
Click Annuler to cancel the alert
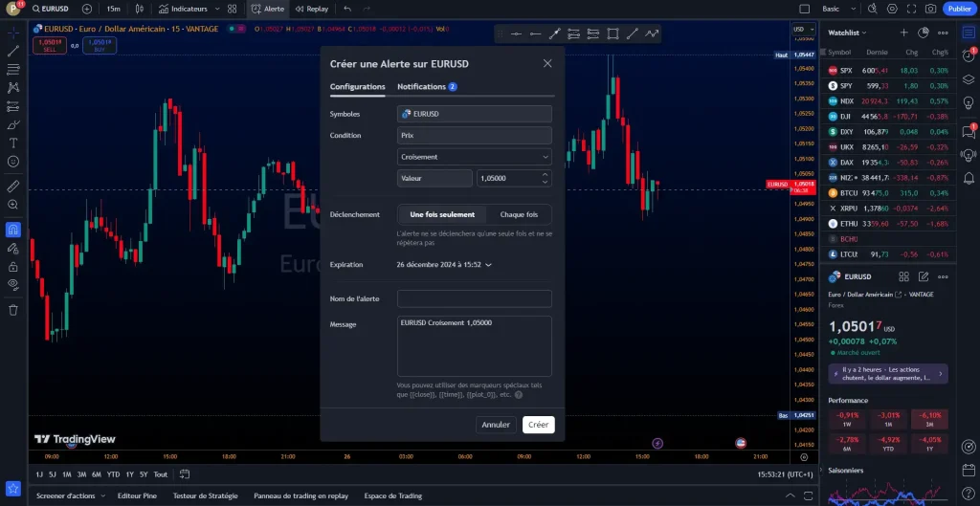(x=496, y=425)
